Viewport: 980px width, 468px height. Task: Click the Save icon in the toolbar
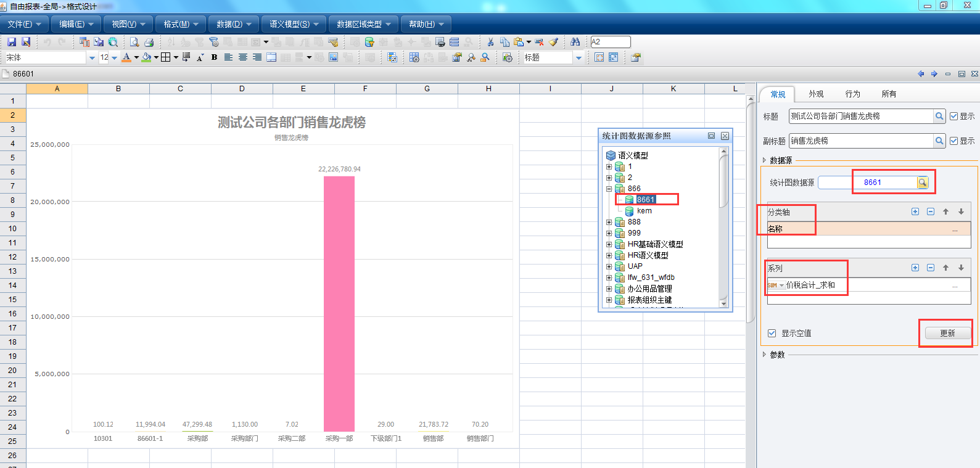(x=12, y=42)
